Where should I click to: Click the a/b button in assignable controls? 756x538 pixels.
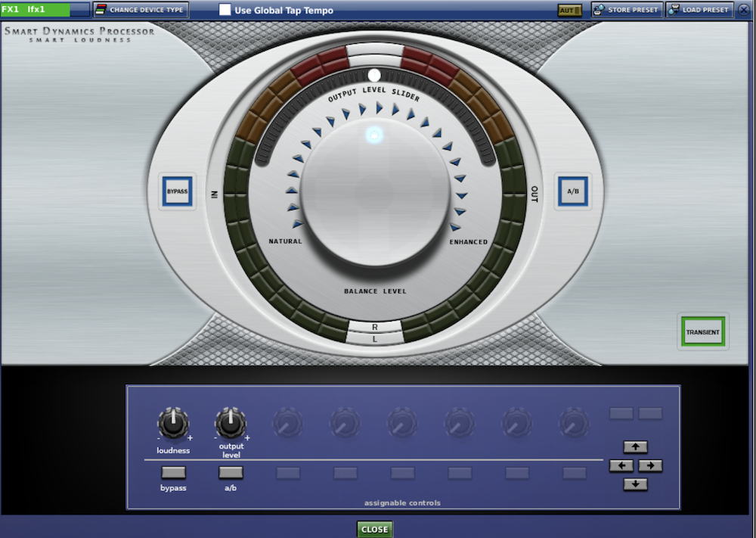click(231, 472)
